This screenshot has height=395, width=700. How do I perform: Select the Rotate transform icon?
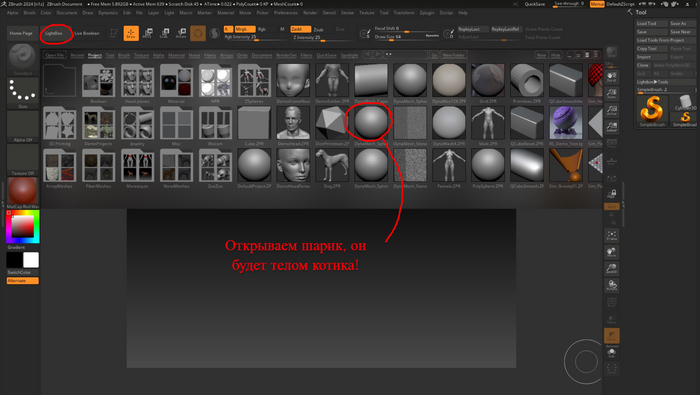tap(181, 33)
